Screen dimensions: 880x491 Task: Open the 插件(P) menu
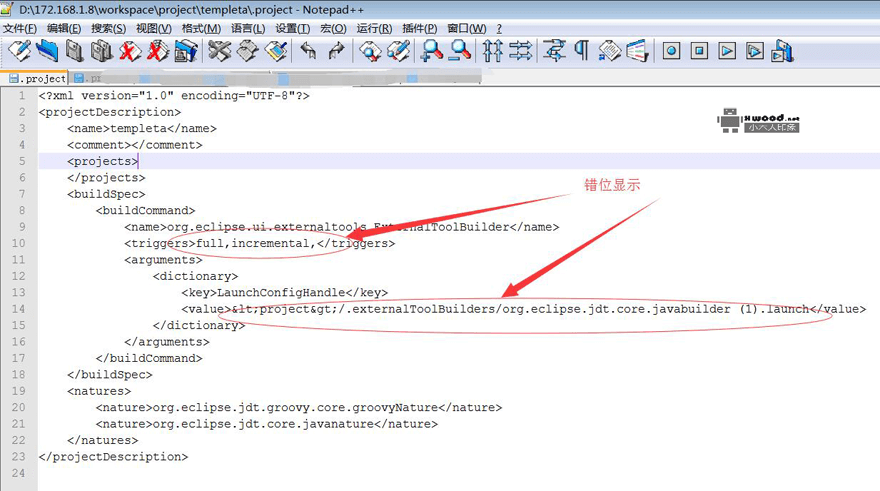419,28
